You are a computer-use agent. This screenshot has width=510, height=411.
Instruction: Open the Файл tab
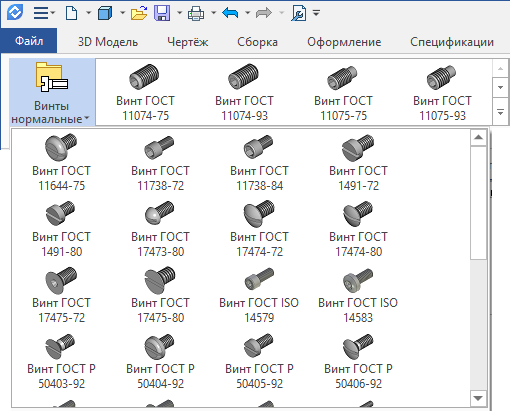coord(29,41)
